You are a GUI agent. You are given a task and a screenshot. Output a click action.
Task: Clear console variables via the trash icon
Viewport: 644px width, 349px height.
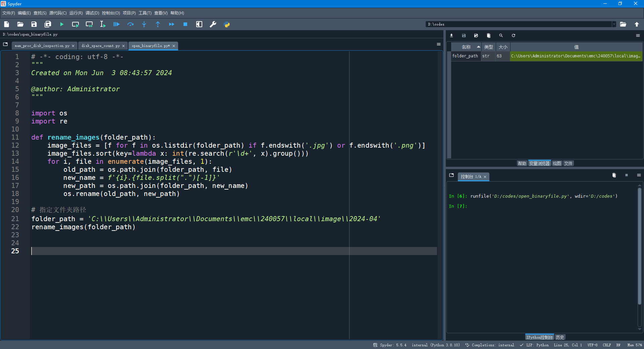[x=614, y=175]
